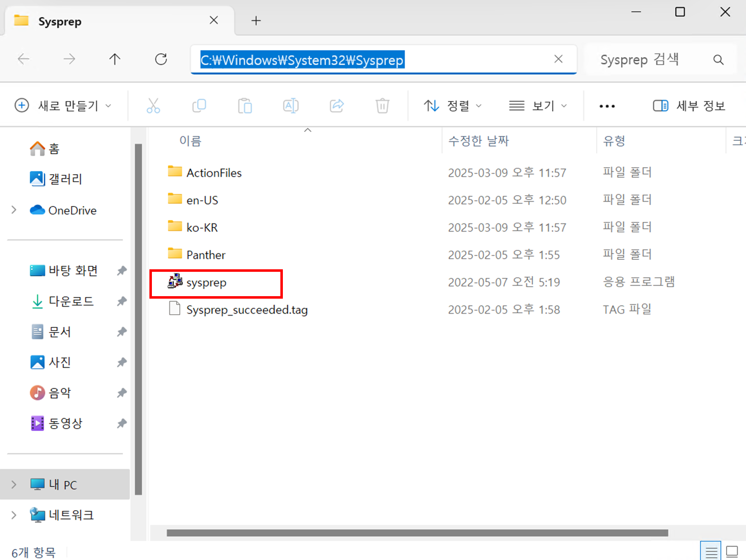Click the Back navigation arrow
Viewport: 746px width, 560px height.
tap(23, 59)
